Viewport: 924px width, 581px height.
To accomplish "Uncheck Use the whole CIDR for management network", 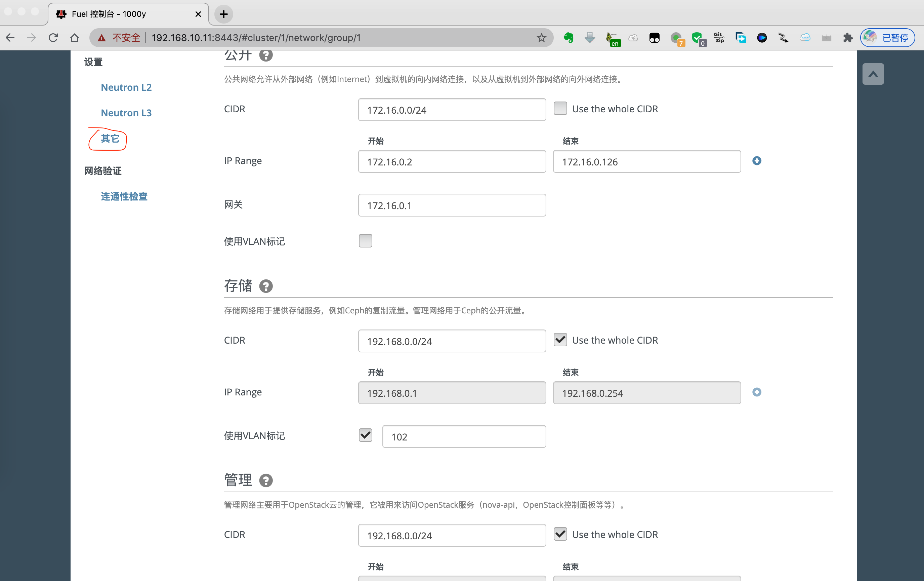I will coord(560,534).
